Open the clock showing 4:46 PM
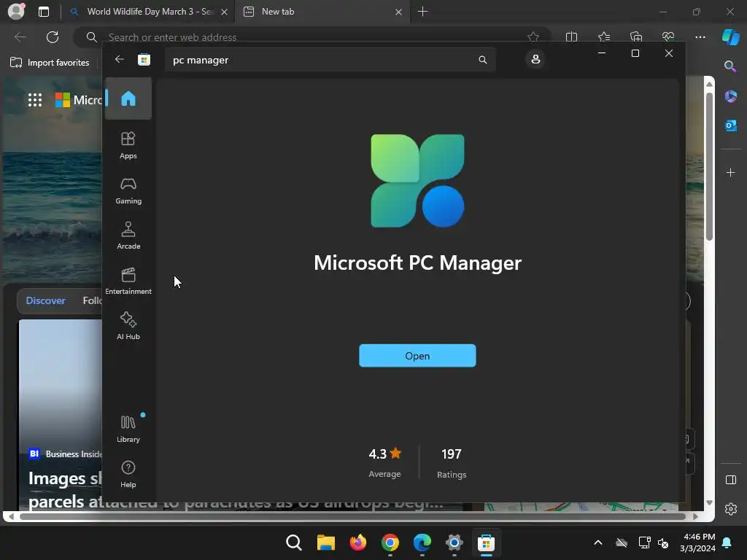The image size is (747, 560). pos(697,542)
